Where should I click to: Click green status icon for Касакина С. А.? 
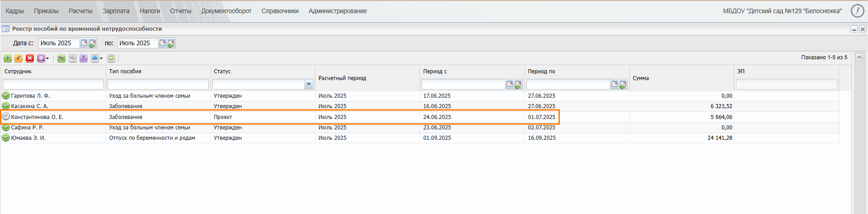tap(6, 106)
